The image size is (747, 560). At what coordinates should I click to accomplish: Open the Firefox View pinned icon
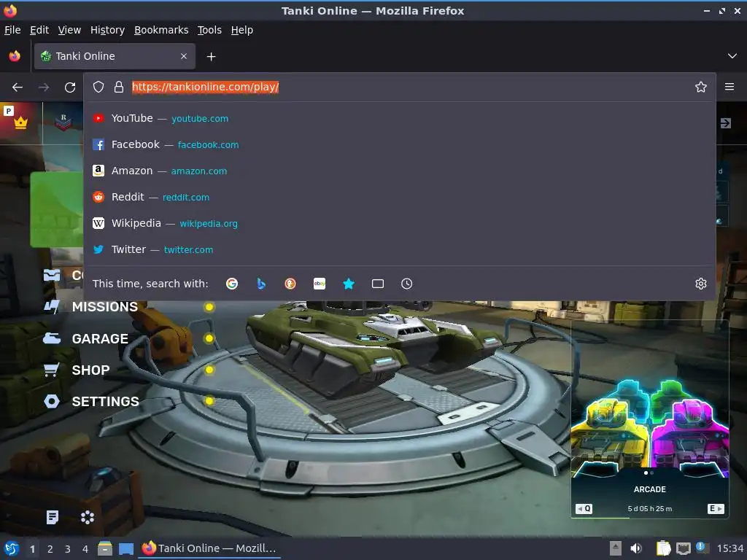point(15,56)
